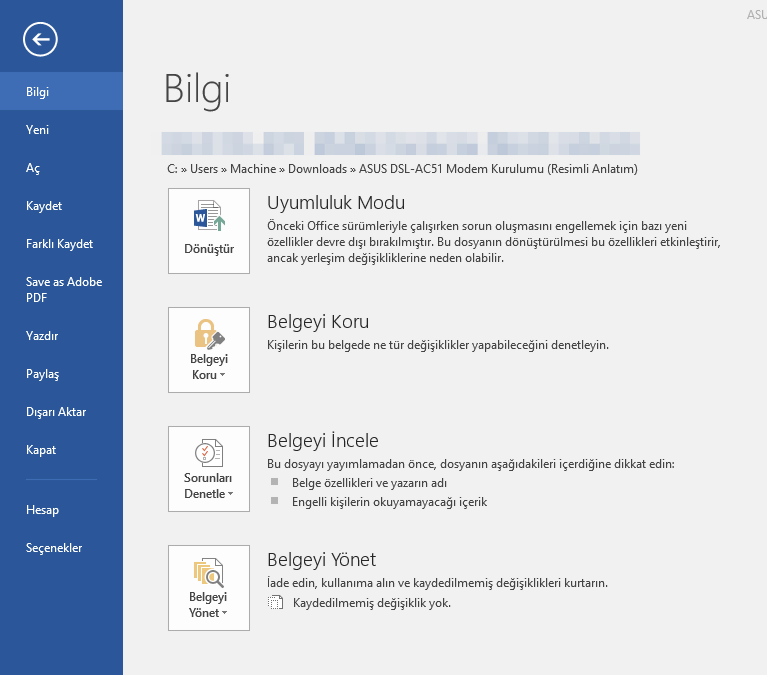Screen dimensions: 767x675
Task: Click the Belgeyi Koru section heading
Action: 318,322
